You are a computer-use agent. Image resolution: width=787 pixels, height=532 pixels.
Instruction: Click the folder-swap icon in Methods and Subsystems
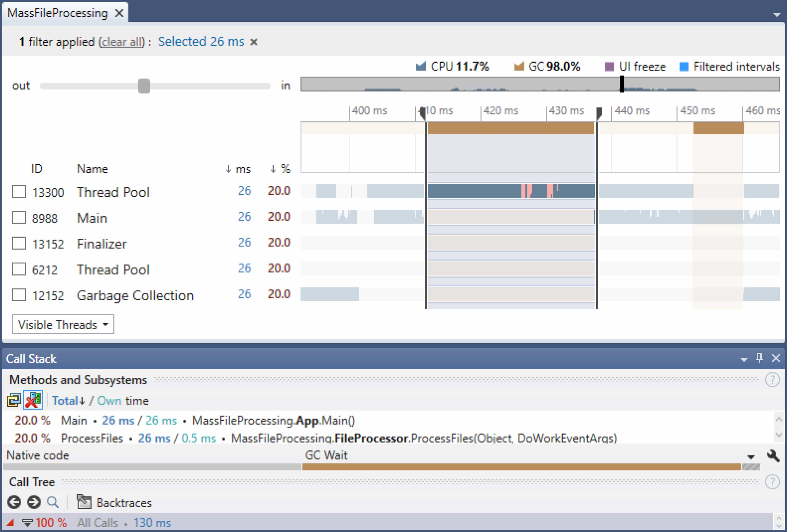click(13, 400)
